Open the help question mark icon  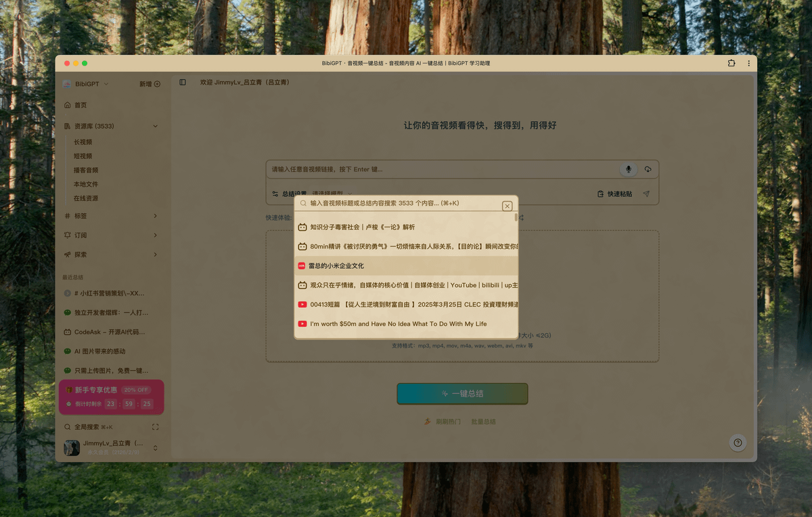[738, 443]
